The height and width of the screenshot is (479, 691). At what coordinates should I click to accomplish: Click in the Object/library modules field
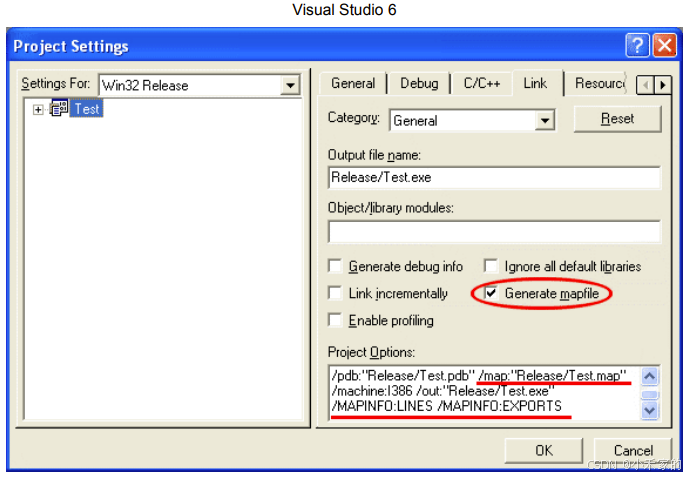coord(494,232)
